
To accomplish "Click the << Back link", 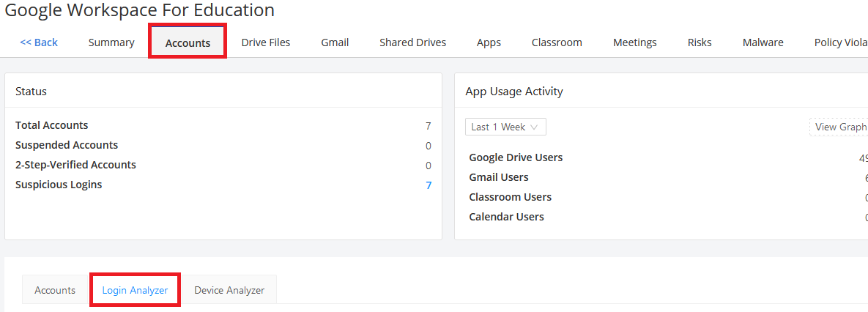I will [x=39, y=42].
